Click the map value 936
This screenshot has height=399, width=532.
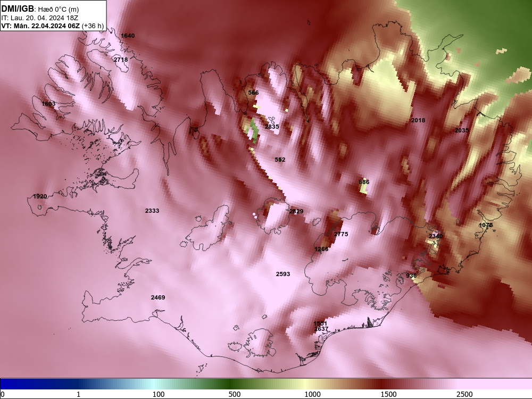411,276
